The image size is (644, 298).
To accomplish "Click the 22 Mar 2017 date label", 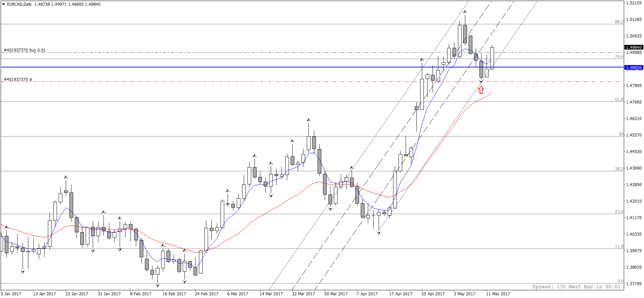I will (x=303, y=294).
